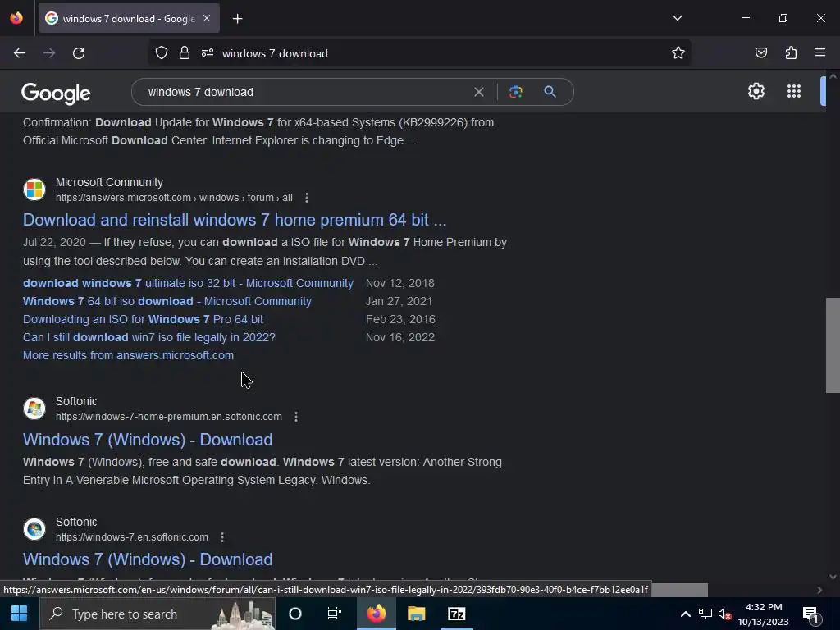Click the horizontal scrollbar at page bottom

[678, 590]
